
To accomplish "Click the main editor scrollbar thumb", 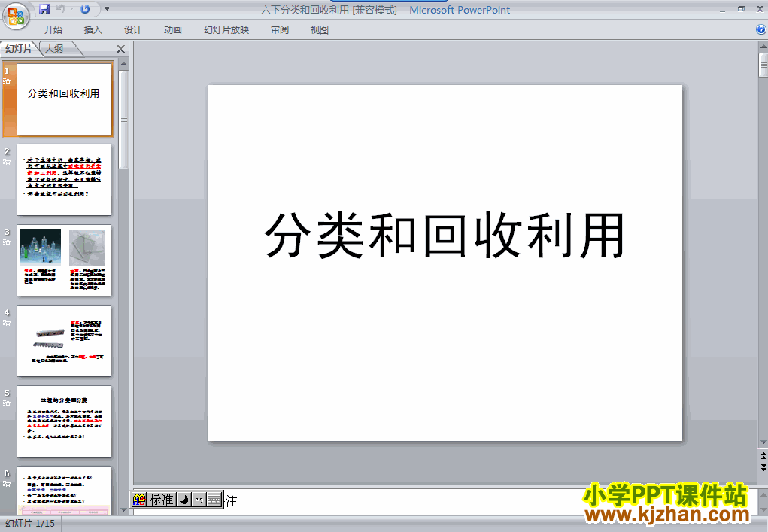I will click(763, 65).
